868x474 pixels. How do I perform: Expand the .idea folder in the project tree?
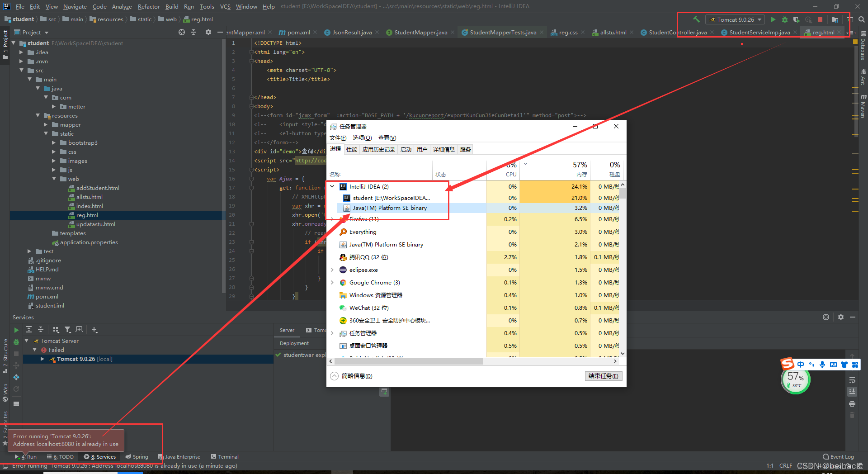pyautogui.click(x=21, y=52)
